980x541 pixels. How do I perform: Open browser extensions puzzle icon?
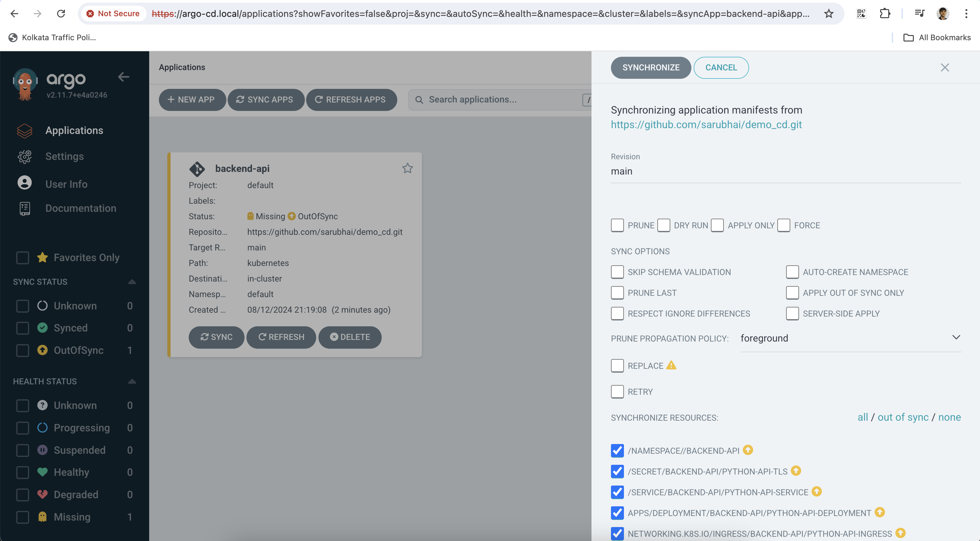coord(885,14)
